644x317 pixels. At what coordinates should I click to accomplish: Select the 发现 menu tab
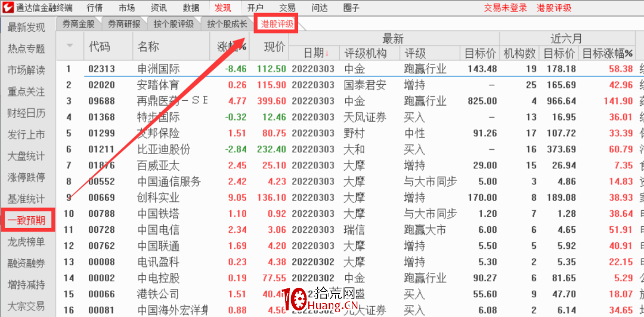click(223, 7)
